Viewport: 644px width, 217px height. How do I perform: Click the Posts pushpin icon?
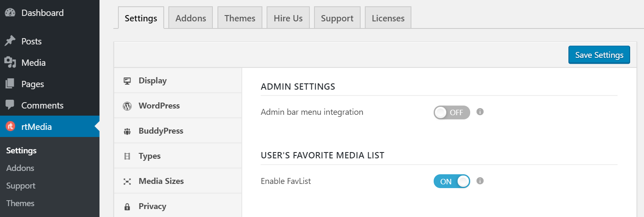point(10,41)
